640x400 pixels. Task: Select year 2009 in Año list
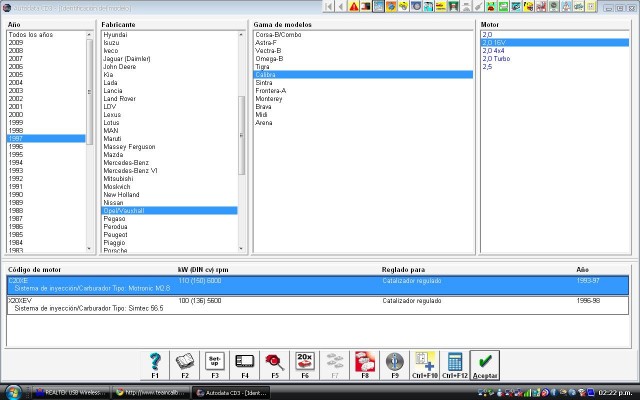pos(46,42)
